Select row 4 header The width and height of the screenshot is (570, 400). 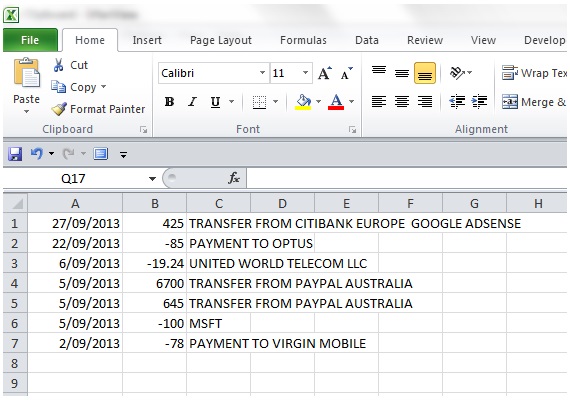pos(15,283)
